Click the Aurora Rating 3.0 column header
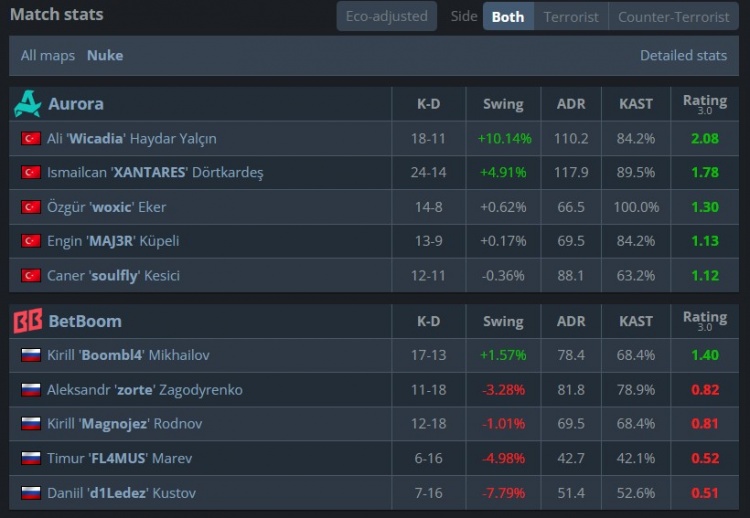The image size is (750, 518). click(x=705, y=104)
